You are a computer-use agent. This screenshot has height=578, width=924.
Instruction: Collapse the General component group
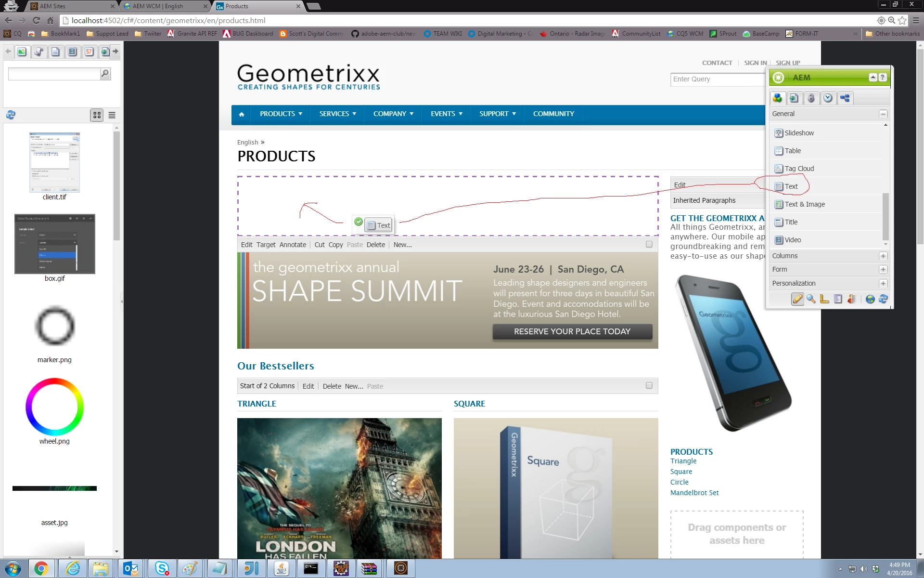click(x=883, y=114)
